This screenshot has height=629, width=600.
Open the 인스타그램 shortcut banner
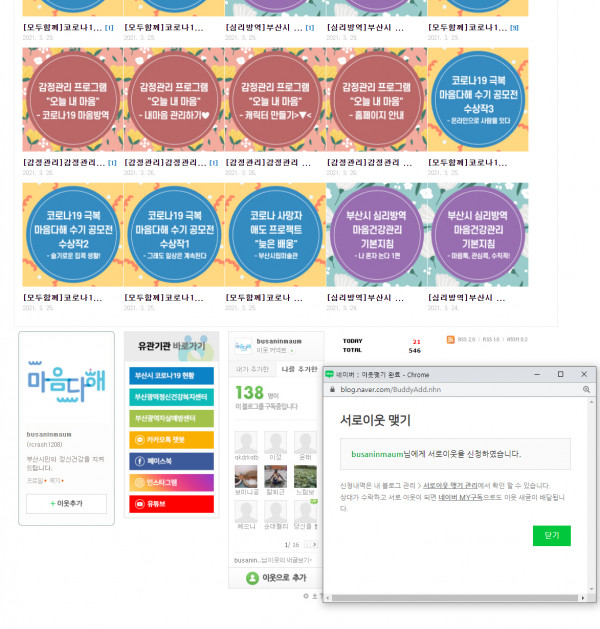click(169, 483)
